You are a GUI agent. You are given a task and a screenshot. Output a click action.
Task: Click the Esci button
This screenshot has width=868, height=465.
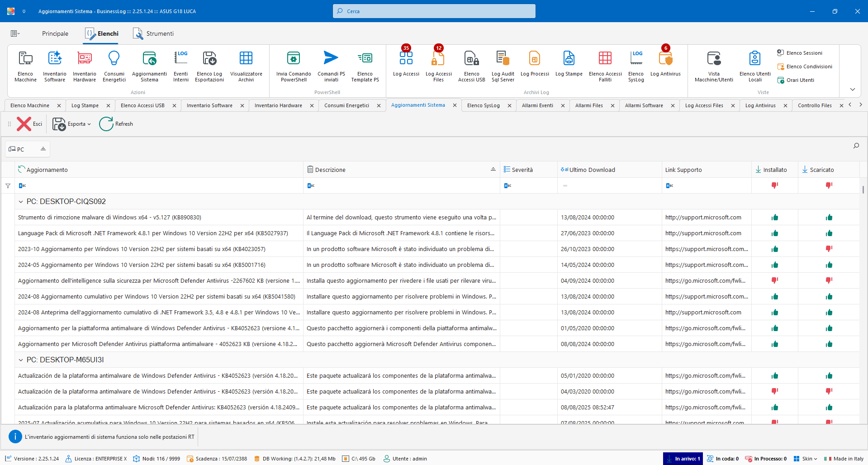[x=30, y=124]
